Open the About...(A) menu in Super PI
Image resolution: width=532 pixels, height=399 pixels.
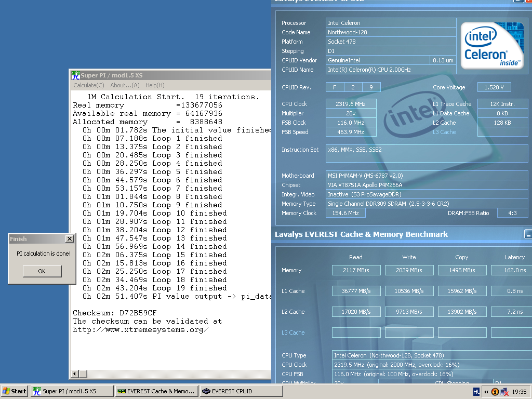[x=125, y=85]
